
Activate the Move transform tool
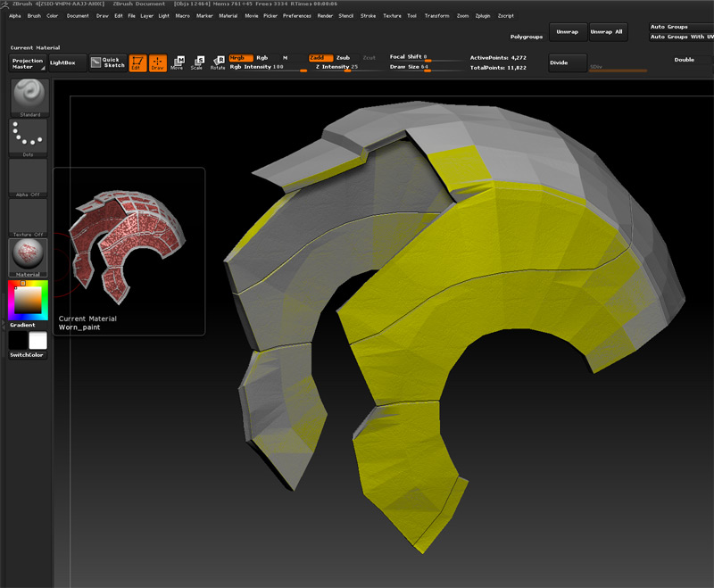click(x=178, y=62)
